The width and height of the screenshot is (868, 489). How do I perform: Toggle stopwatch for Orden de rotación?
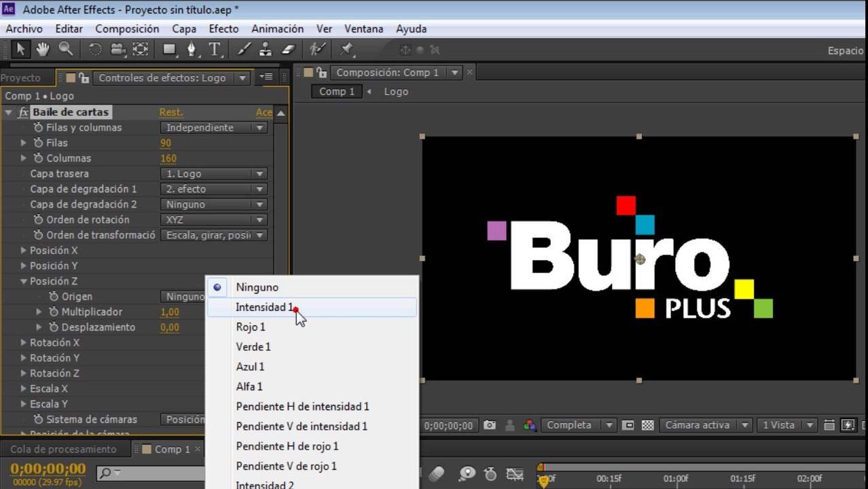click(x=39, y=219)
